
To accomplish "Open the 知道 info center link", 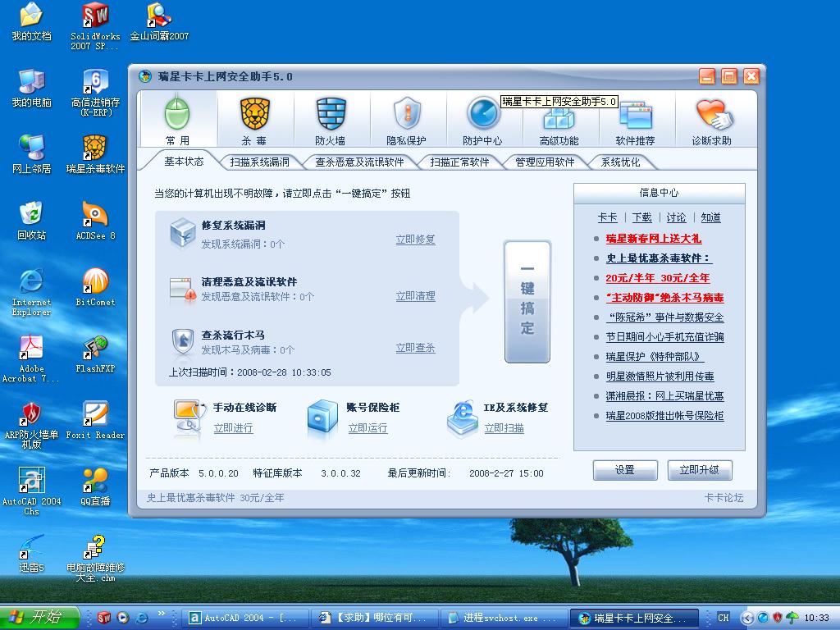I will (x=710, y=217).
